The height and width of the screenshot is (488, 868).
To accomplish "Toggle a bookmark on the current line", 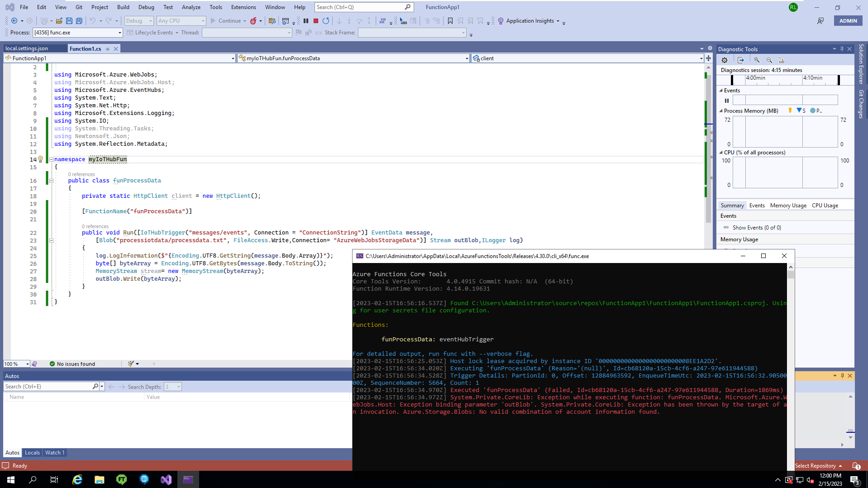I will pyautogui.click(x=449, y=20).
